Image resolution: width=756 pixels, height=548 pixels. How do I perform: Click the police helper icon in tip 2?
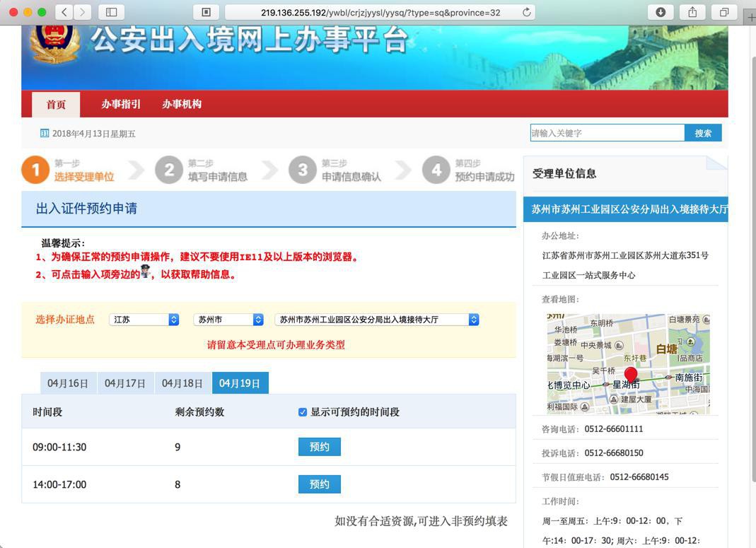[x=145, y=272]
